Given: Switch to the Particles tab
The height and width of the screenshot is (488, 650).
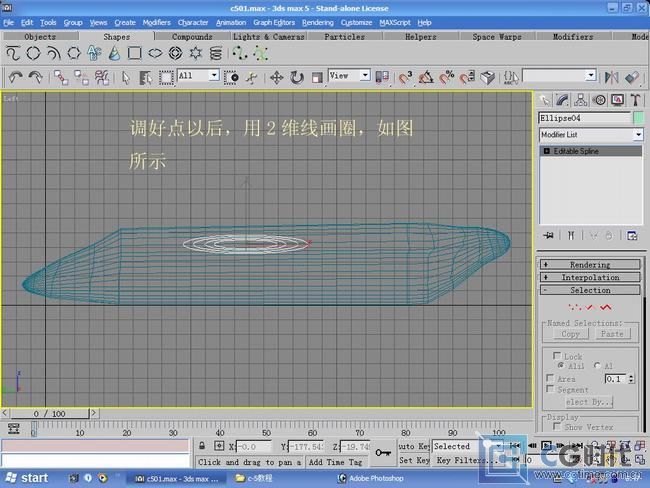Looking at the screenshot, I should pos(344,36).
